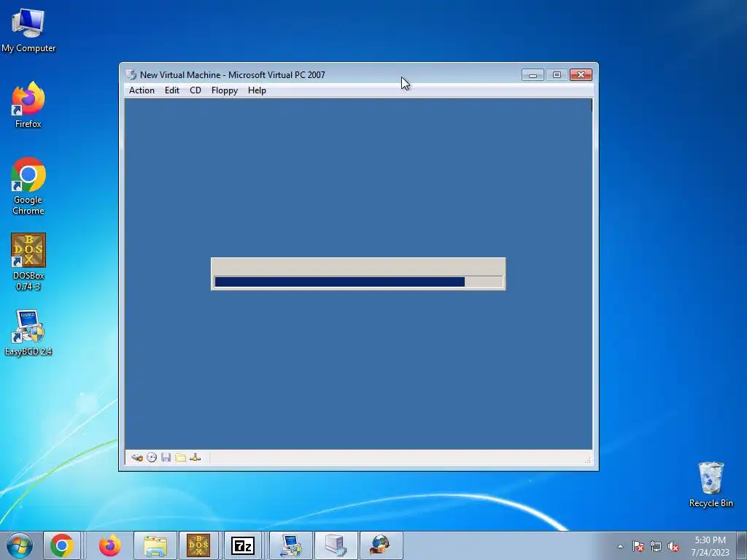Click the CD drive status icon

pyautogui.click(x=152, y=458)
